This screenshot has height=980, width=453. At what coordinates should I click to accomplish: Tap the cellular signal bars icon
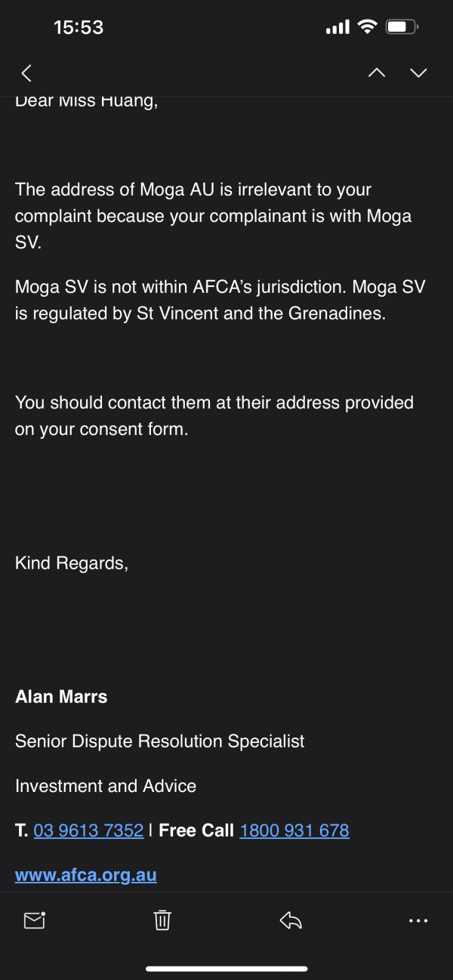click(x=337, y=28)
